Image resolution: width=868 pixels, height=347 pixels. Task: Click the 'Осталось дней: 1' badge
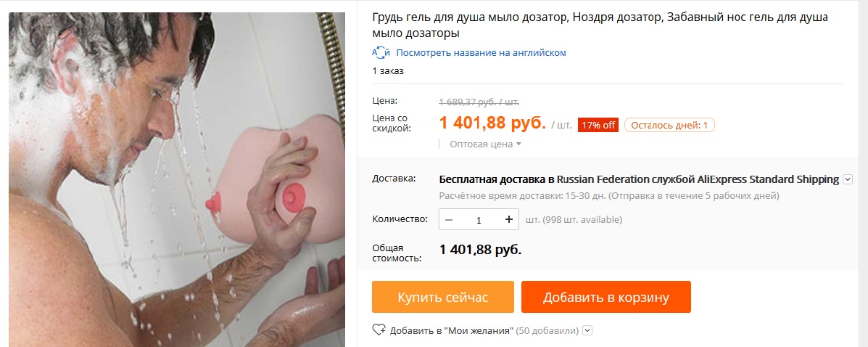[670, 126]
